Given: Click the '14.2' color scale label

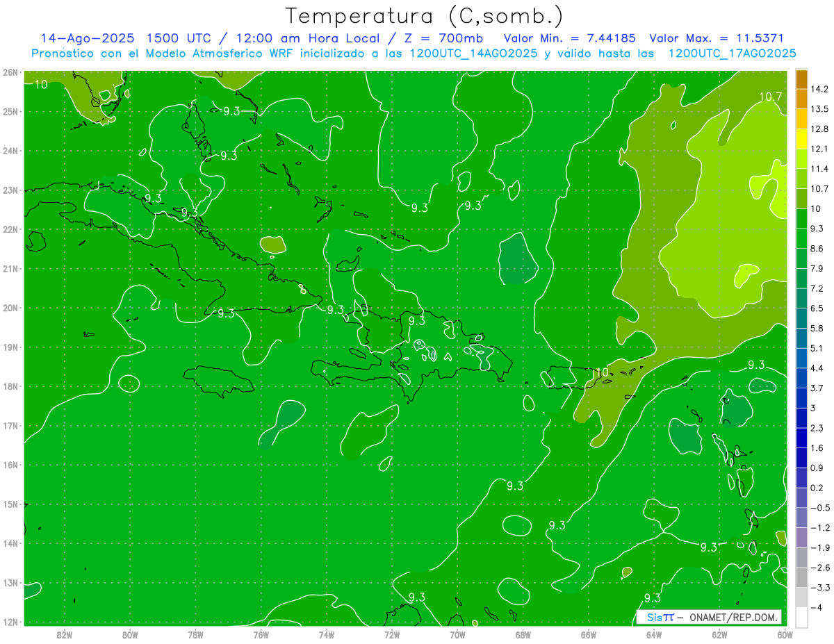Looking at the screenshot, I should click(819, 89).
